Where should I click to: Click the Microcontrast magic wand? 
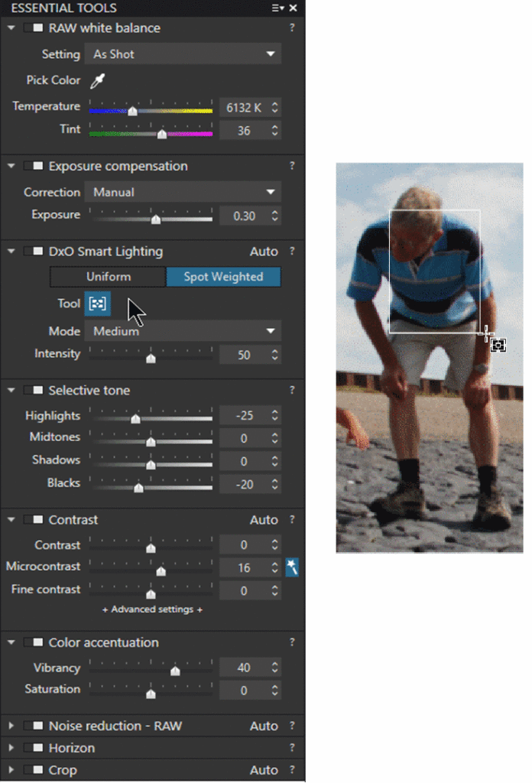[x=292, y=567]
